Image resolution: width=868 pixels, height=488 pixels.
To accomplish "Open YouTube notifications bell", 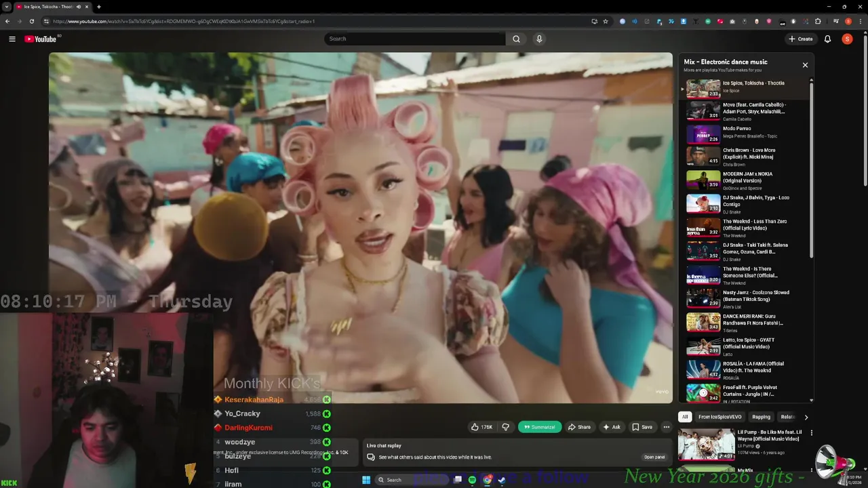I will click(827, 39).
